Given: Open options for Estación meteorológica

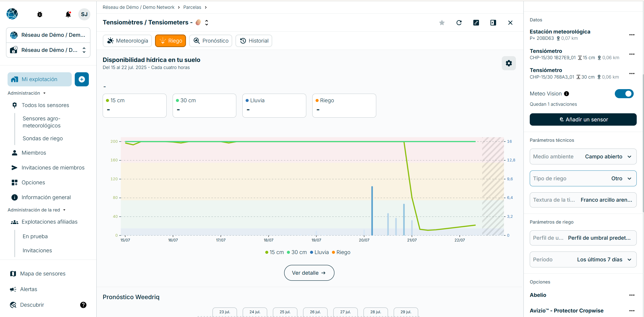Looking at the screenshot, I should click(632, 35).
